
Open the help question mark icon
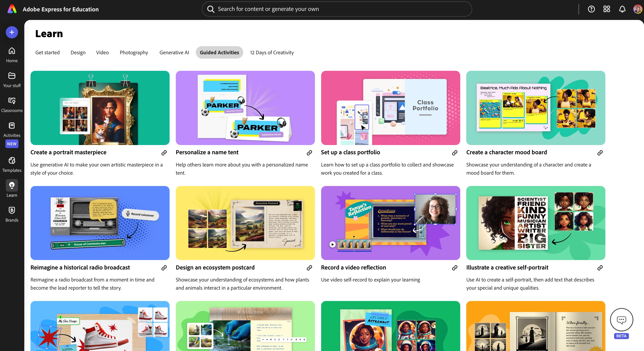click(x=591, y=9)
